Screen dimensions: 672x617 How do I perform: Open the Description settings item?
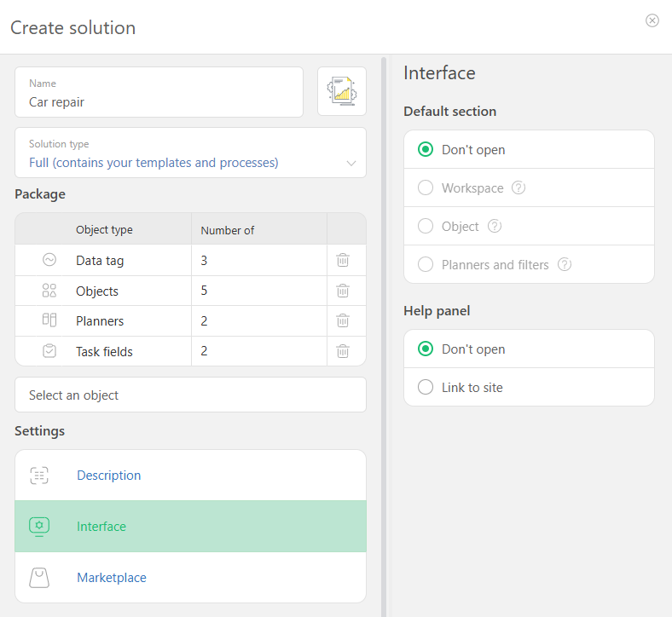point(191,476)
